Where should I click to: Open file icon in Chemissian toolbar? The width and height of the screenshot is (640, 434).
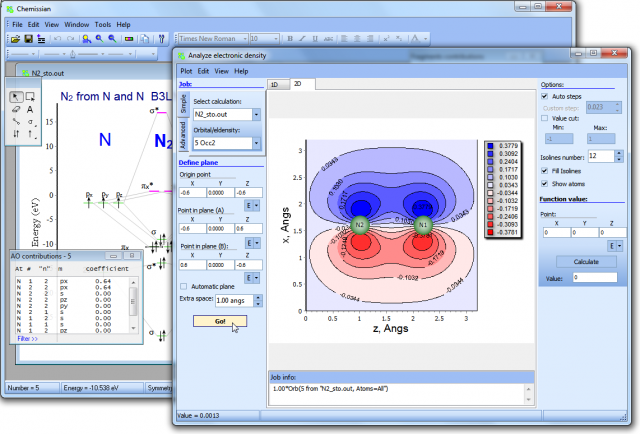[x=16, y=39]
